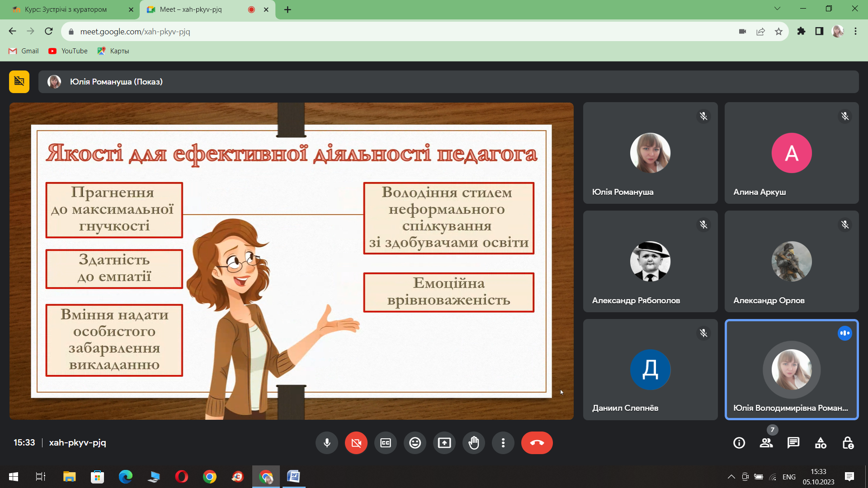The width and height of the screenshot is (868, 488).
Task: Open the Gmail bookmark
Action: (24, 51)
